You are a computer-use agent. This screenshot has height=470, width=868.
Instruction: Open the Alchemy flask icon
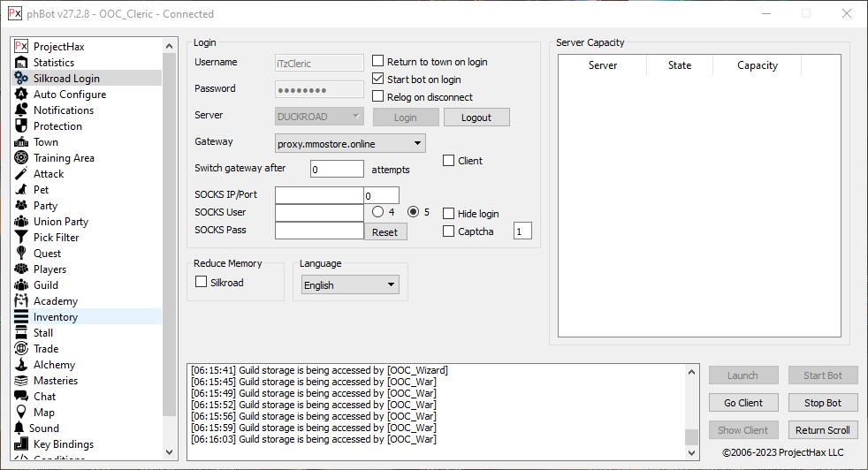[21, 365]
